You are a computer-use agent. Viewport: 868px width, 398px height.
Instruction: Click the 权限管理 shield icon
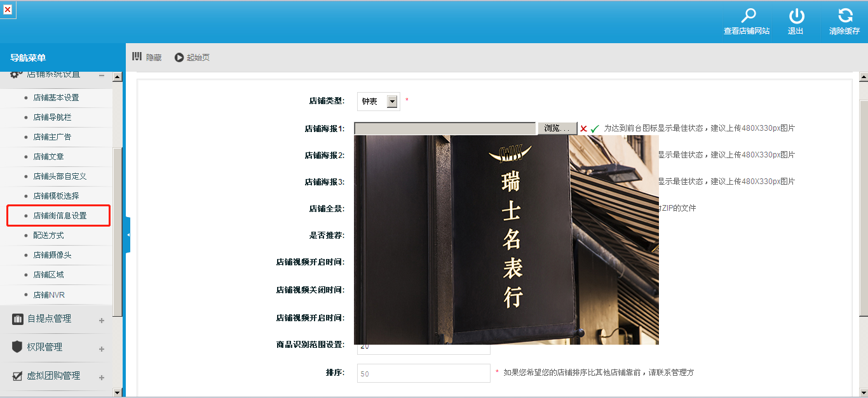(x=17, y=347)
